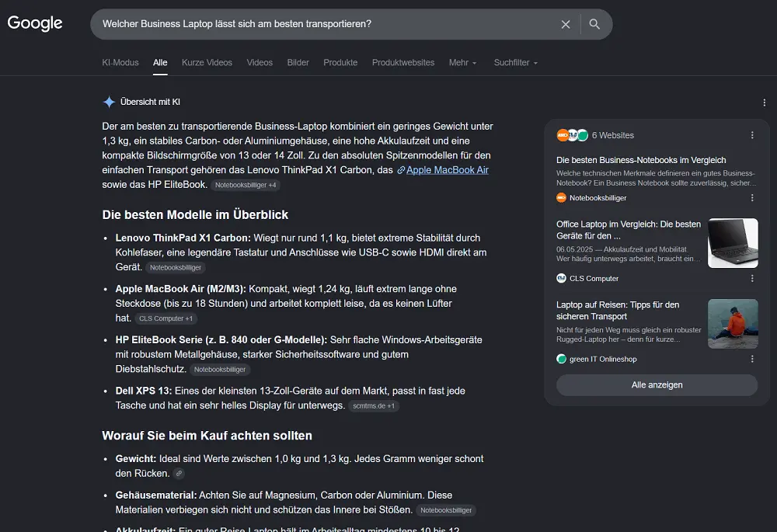The height and width of the screenshot is (532, 777).
Task: Click the green IT Onlineshop source name
Action: pyautogui.click(x=603, y=359)
